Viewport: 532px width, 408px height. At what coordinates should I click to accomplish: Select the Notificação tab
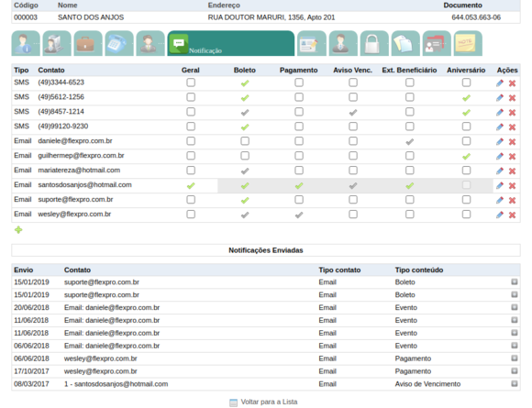[231, 43]
